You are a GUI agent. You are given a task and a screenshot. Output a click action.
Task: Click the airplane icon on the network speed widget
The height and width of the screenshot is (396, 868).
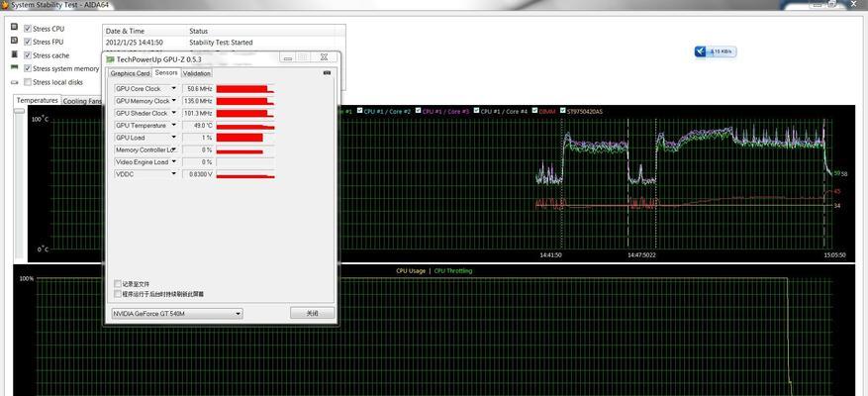tap(701, 51)
